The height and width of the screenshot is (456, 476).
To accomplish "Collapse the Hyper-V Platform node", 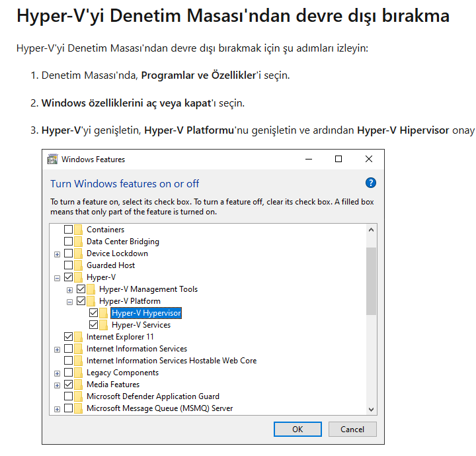I will (x=69, y=302).
